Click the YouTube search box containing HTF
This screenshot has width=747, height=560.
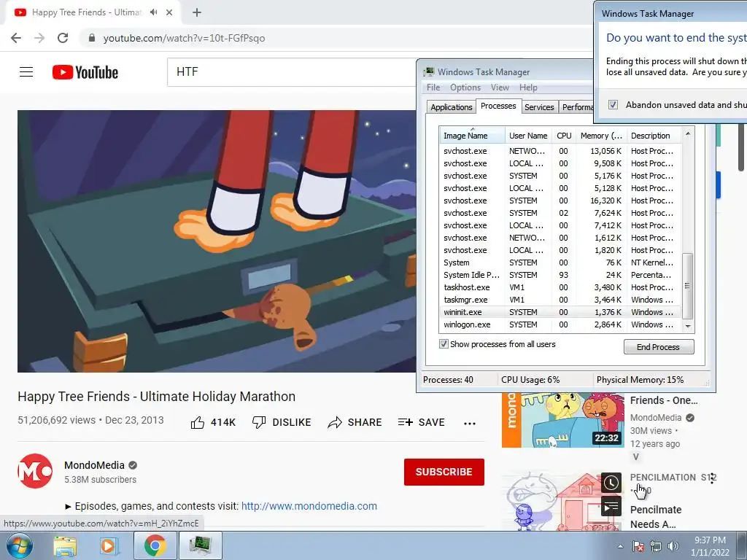coord(292,72)
